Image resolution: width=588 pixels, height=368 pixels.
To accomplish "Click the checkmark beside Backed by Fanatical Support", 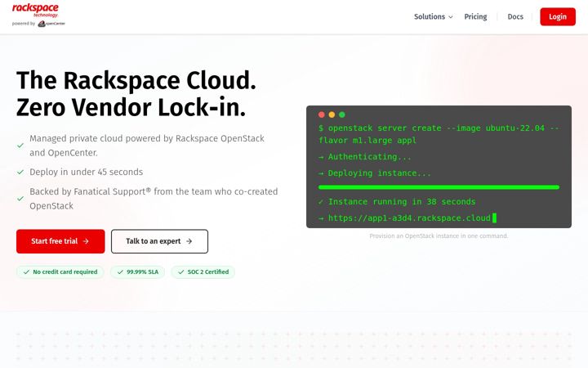I will [x=20, y=199].
